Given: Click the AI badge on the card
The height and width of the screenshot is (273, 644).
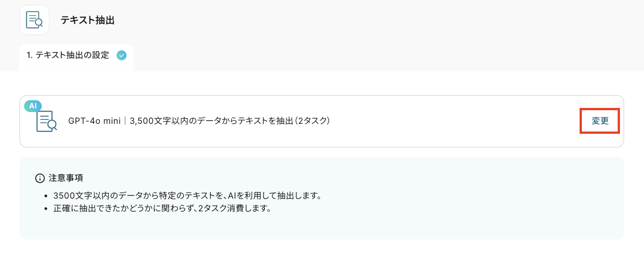Looking at the screenshot, I should [x=33, y=106].
